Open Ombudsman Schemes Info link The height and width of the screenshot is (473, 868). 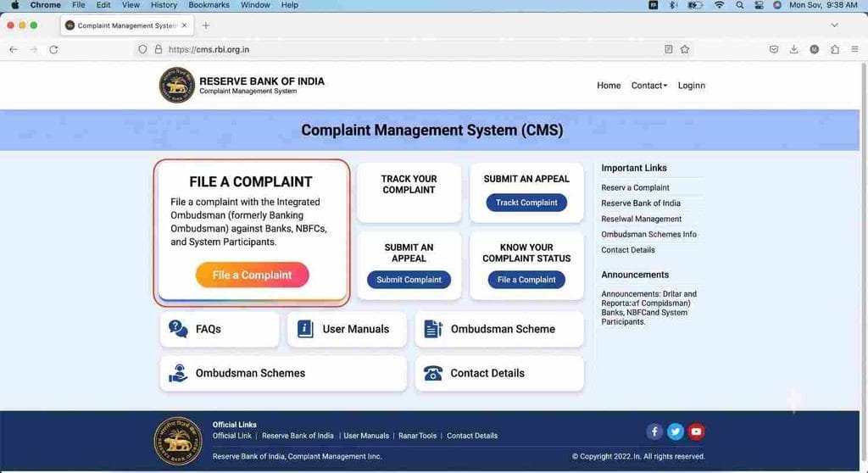point(648,234)
